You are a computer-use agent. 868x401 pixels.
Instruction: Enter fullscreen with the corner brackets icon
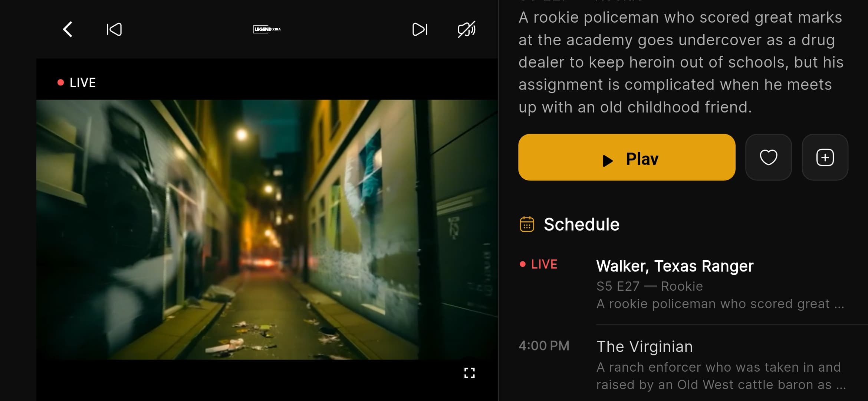(470, 373)
